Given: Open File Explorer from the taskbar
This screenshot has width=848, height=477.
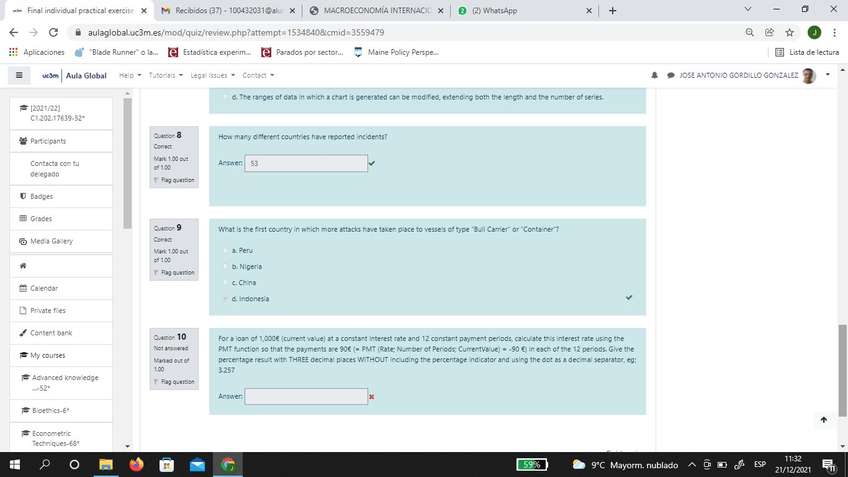Looking at the screenshot, I should 105,465.
